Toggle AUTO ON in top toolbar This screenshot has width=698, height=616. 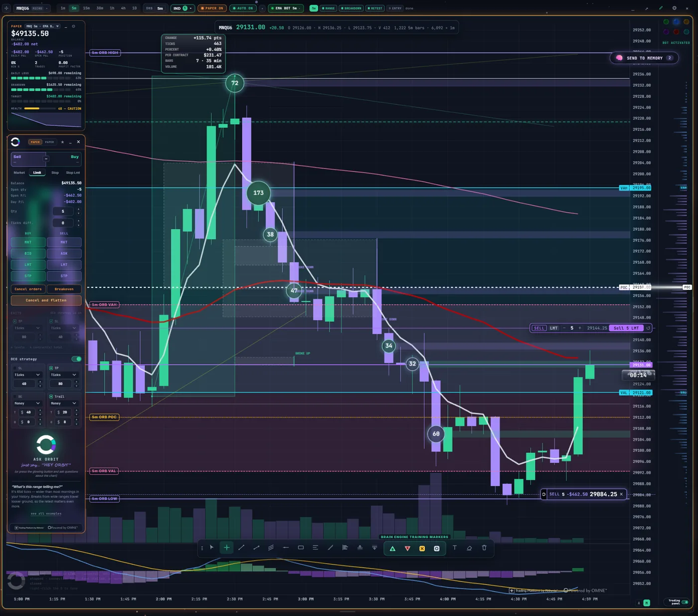[243, 8]
